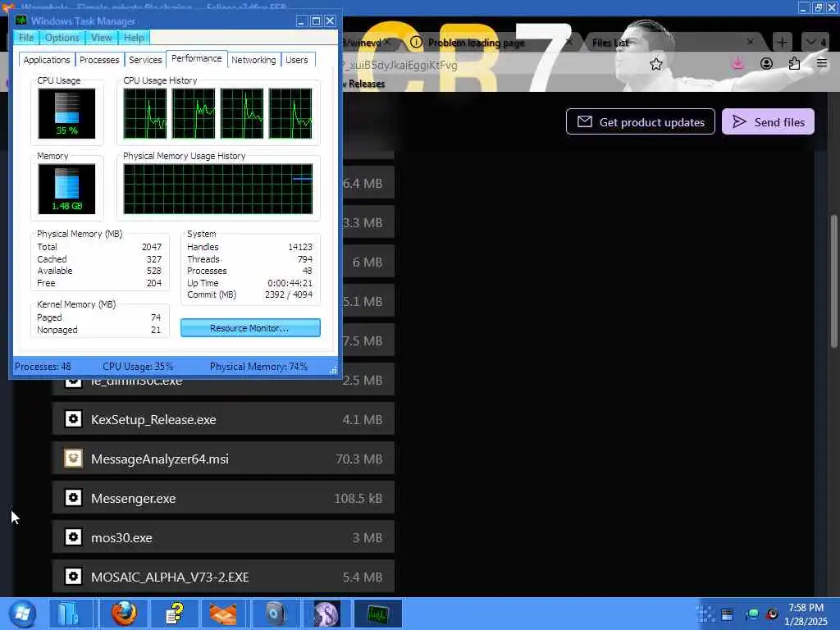Click the MOSAIC_ALPHA_V73-2.EXE file row
The width and height of the screenshot is (840, 630).
(x=223, y=577)
